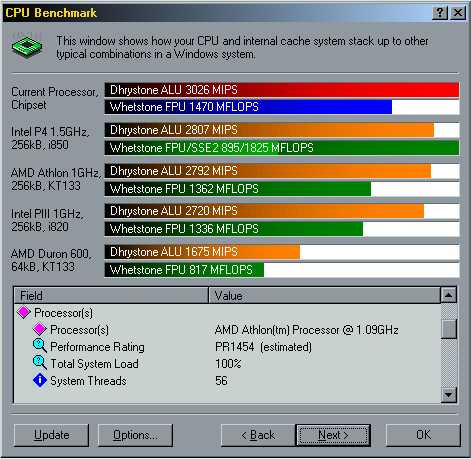Open the Options... button
Viewport: 471px width, 459px height.
(x=135, y=435)
